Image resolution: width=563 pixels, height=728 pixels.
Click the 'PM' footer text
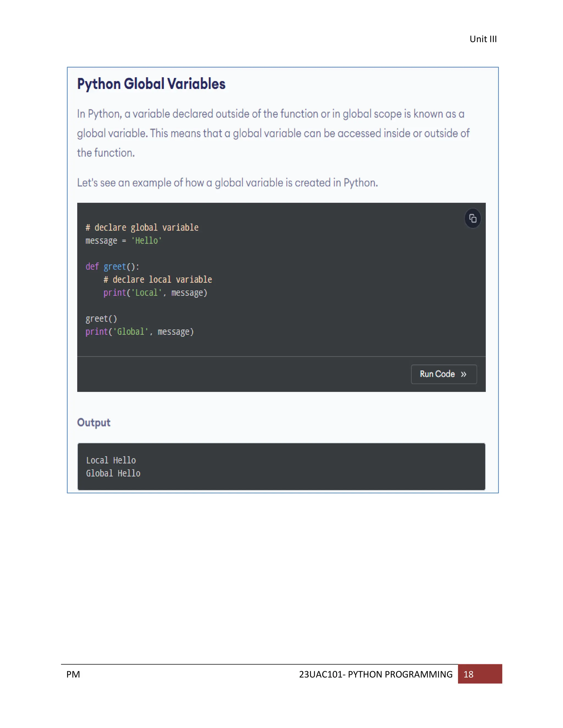pos(73,674)
